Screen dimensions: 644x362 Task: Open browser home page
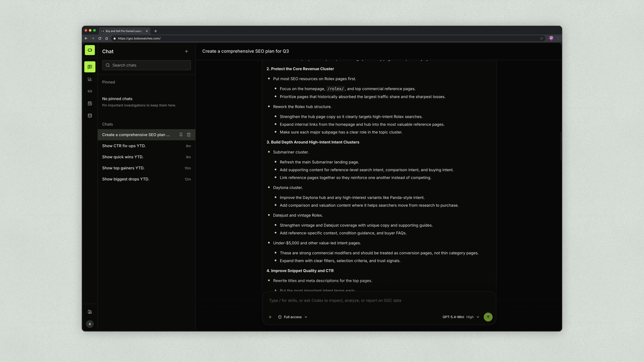coord(107,39)
